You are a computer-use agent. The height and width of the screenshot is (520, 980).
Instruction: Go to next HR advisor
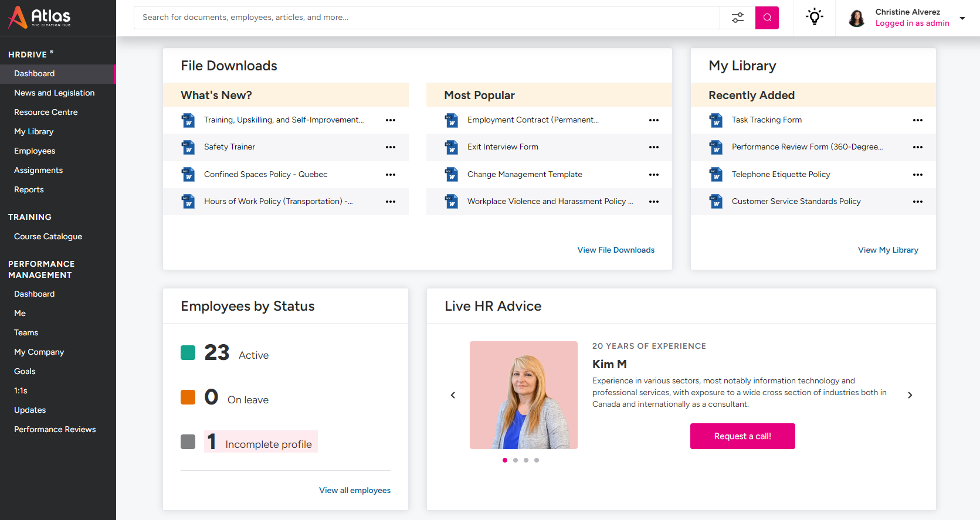tap(910, 395)
